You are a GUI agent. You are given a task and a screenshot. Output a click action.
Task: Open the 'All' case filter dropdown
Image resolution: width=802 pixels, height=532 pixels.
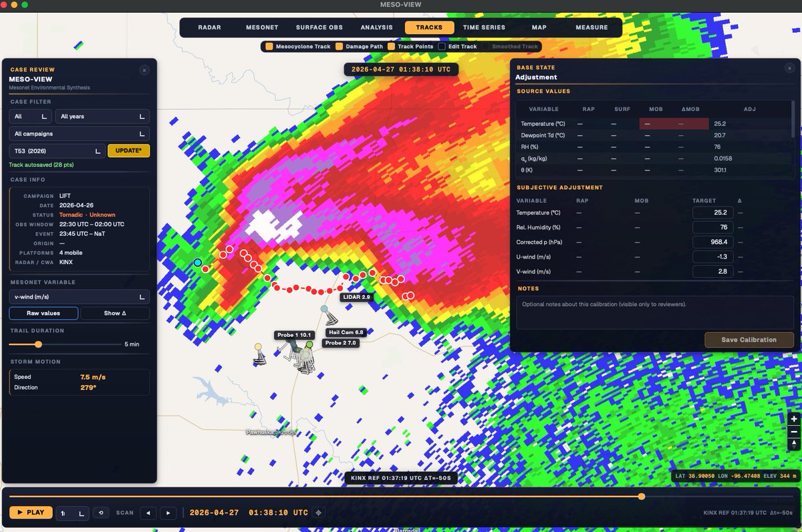click(x=30, y=116)
